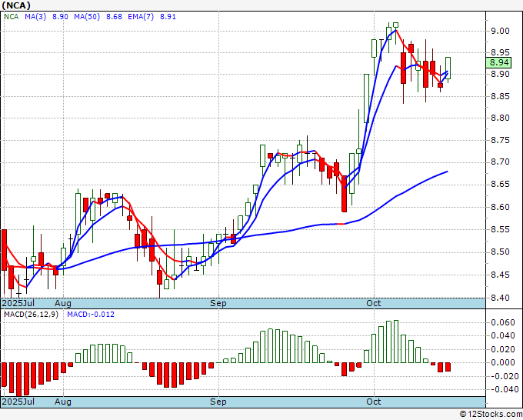Click the 9.00 price axis label
This screenshot has width=523, height=420.
(x=500, y=31)
